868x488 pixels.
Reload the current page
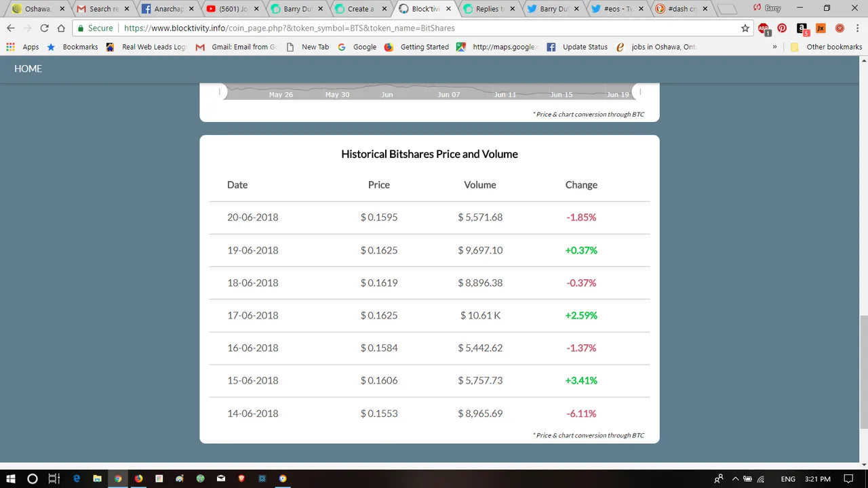[45, 28]
